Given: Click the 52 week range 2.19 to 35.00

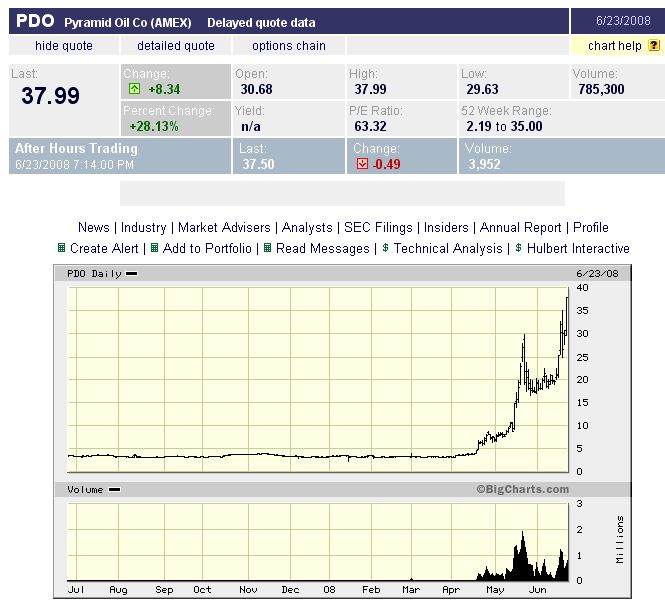Looking at the screenshot, I should coord(504,126).
